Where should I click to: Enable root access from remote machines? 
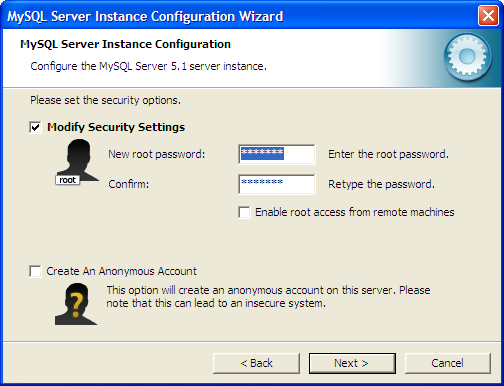(244, 212)
